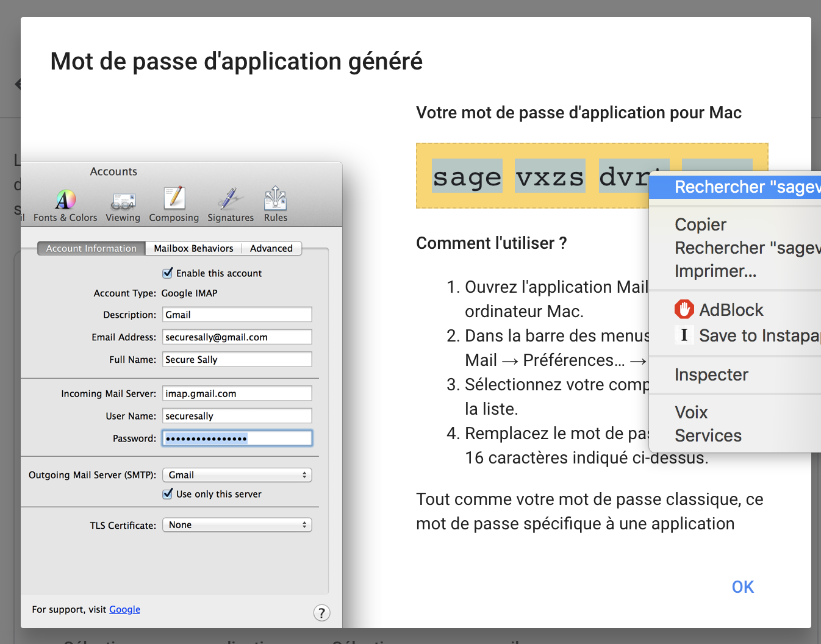Viewport: 821px width, 644px height.
Task: Click the 'Accounts' window title
Action: [x=113, y=171]
